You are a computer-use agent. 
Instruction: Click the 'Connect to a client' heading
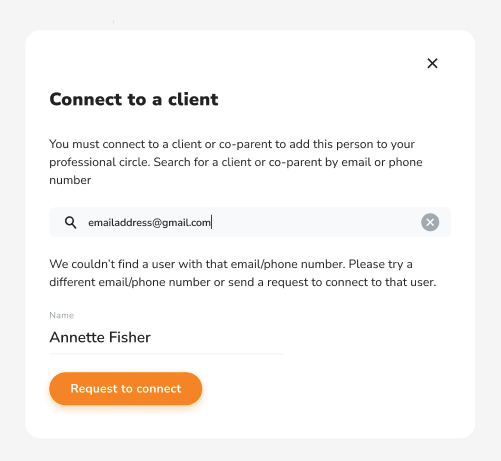pyautogui.click(x=134, y=99)
